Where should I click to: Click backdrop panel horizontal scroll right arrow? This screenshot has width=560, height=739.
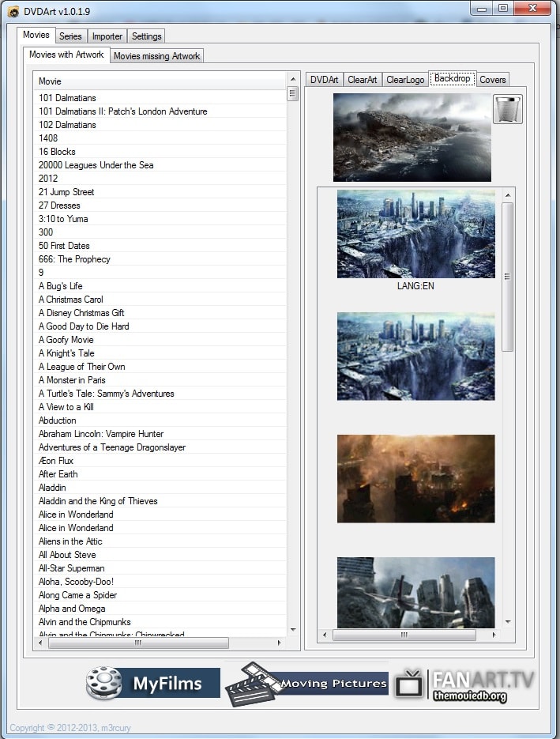[x=494, y=635]
